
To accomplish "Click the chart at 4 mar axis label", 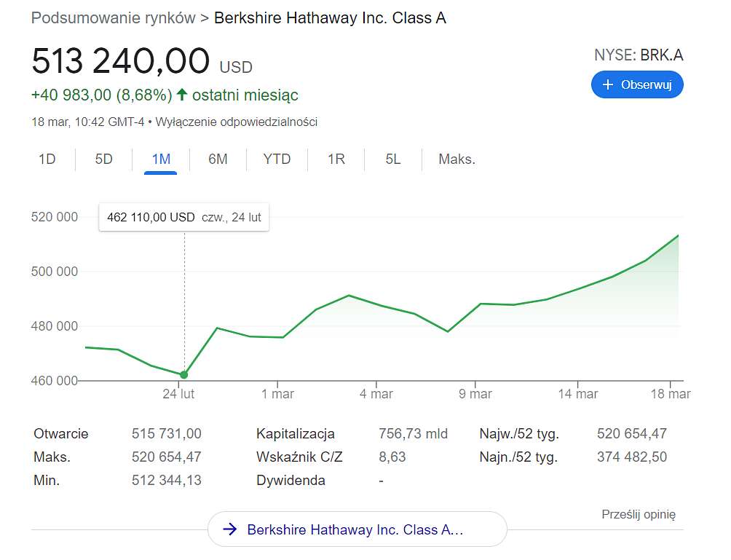I will coord(376,393).
